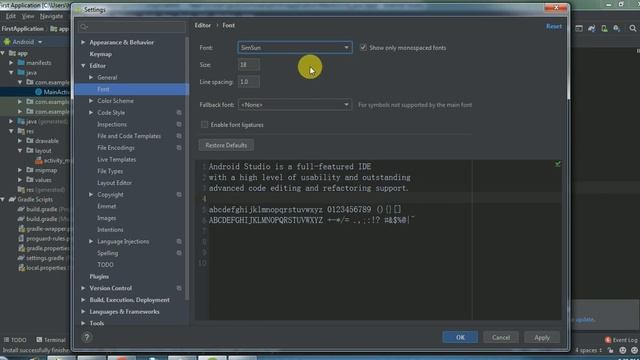Click the project-level marker beside File Encodings
Screen dimensions: 640x360
pyautogui.click(x=179, y=148)
